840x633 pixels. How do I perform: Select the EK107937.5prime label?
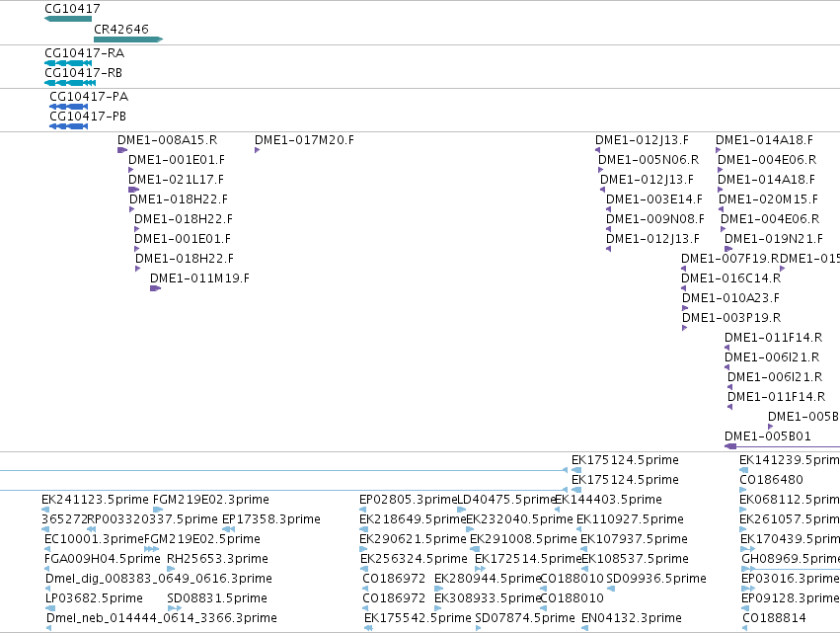[x=635, y=539]
